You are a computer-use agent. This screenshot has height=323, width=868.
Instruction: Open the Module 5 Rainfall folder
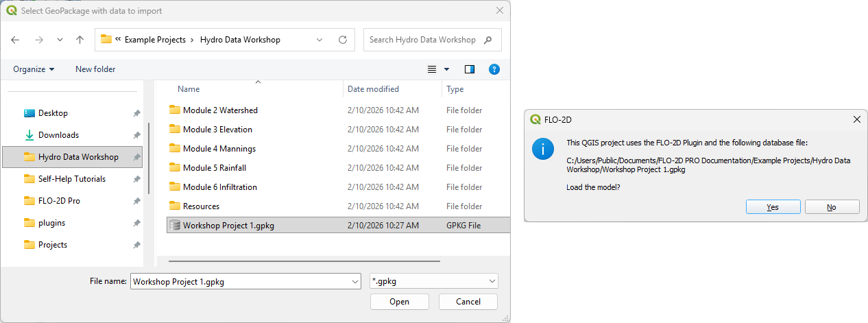pyautogui.click(x=215, y=168)
